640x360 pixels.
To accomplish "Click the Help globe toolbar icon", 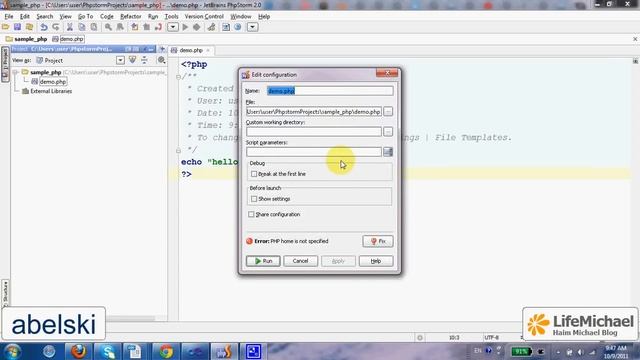I will point(238,27).
